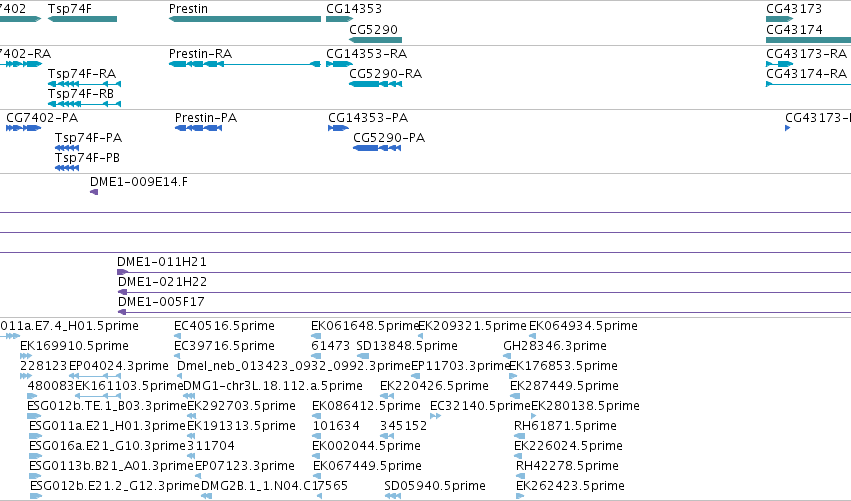Open the Tsp74F-RB transcript label
Image resolution: width=851 pixels, height=501 pixels.
tap(81, 94)
